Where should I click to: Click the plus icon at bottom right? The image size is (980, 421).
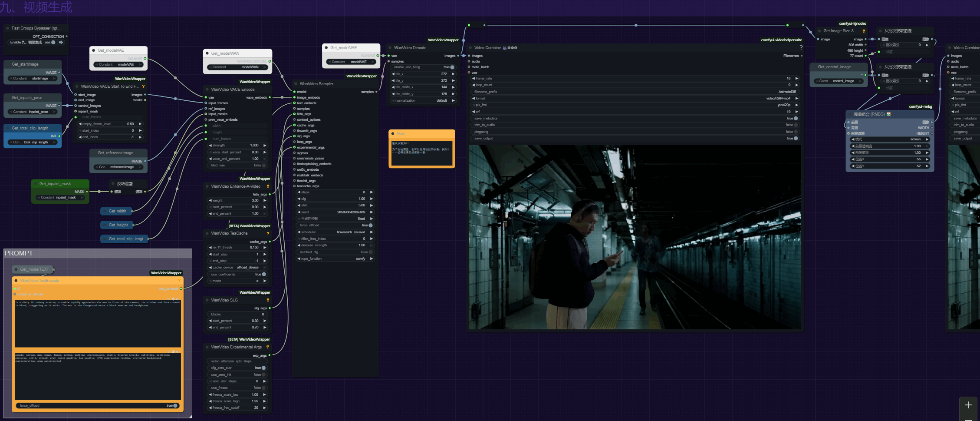coord(968,405)
